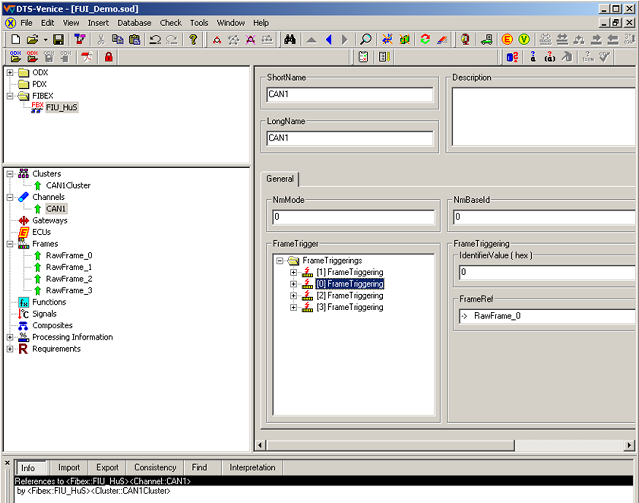
Task: Open the Window menu
Action: 231,23
